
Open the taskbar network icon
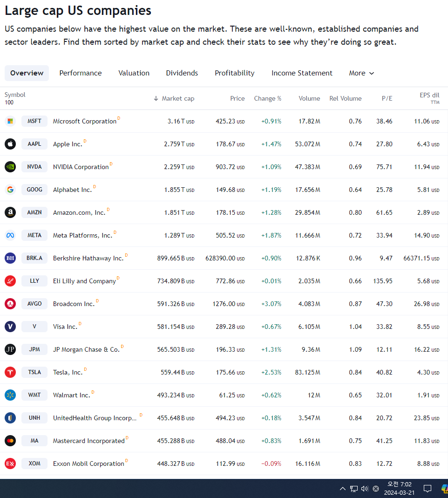tap(354, 489)
